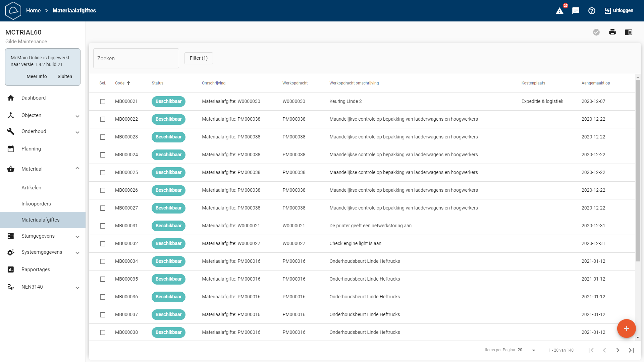Open Inkooporders in the sidebar
The height and width of the screenshot is (362, 644).
pos(36,204)
